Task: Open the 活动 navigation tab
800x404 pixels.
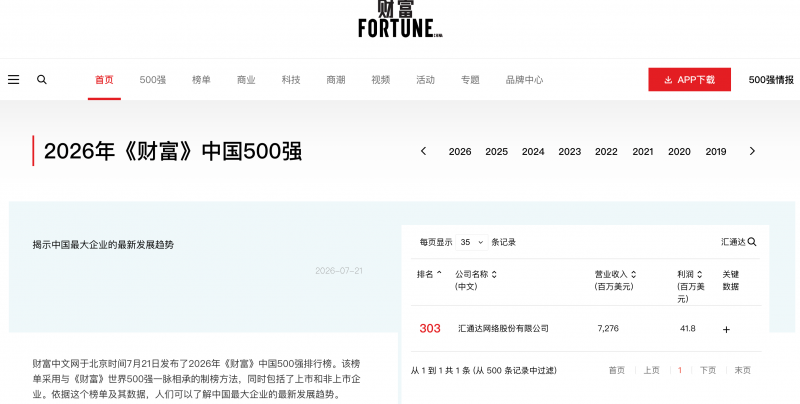Action: pyautogui.click(x=426, y=80)
